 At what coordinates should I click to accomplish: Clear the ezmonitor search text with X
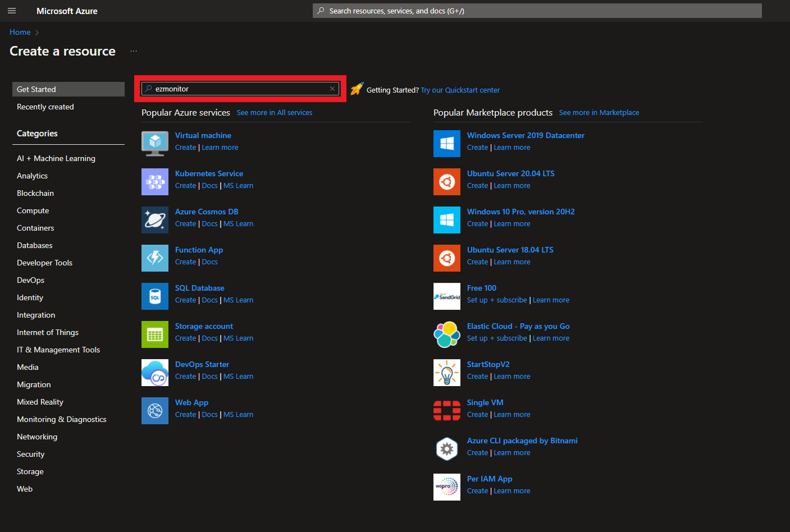[x=332, y=89]
